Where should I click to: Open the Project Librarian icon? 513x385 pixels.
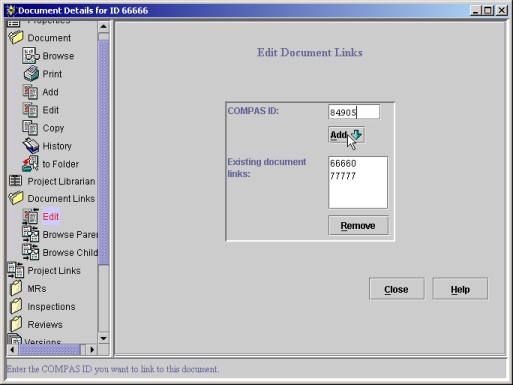coord(15,181)
